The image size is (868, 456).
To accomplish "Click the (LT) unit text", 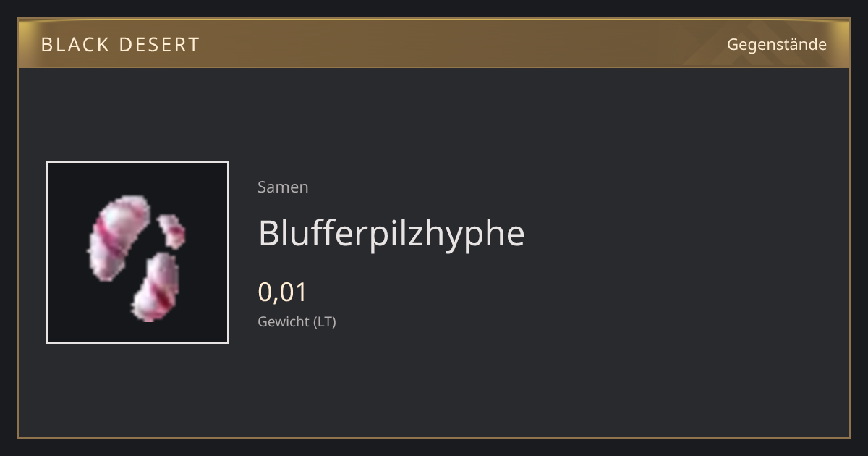I will pos(324,321).
